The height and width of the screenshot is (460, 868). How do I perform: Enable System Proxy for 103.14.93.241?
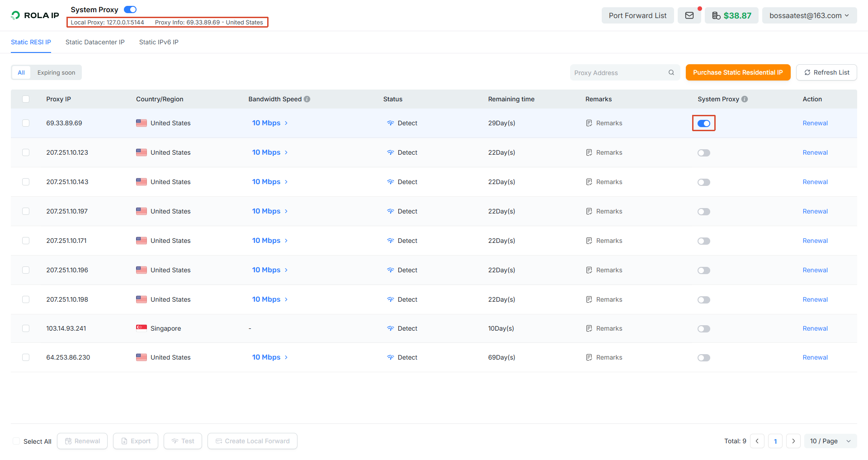click(x=704, y=329)
